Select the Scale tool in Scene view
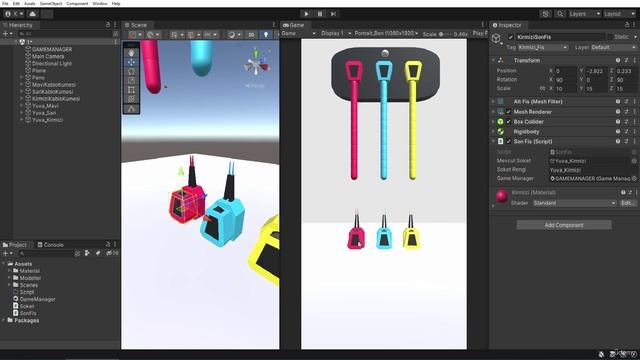Viewport: 640px width, 360px height. click(x=131, y=80)
